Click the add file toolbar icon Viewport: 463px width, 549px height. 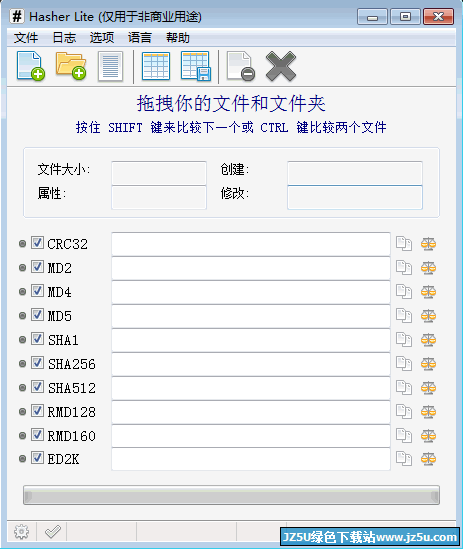coord(30,66)
